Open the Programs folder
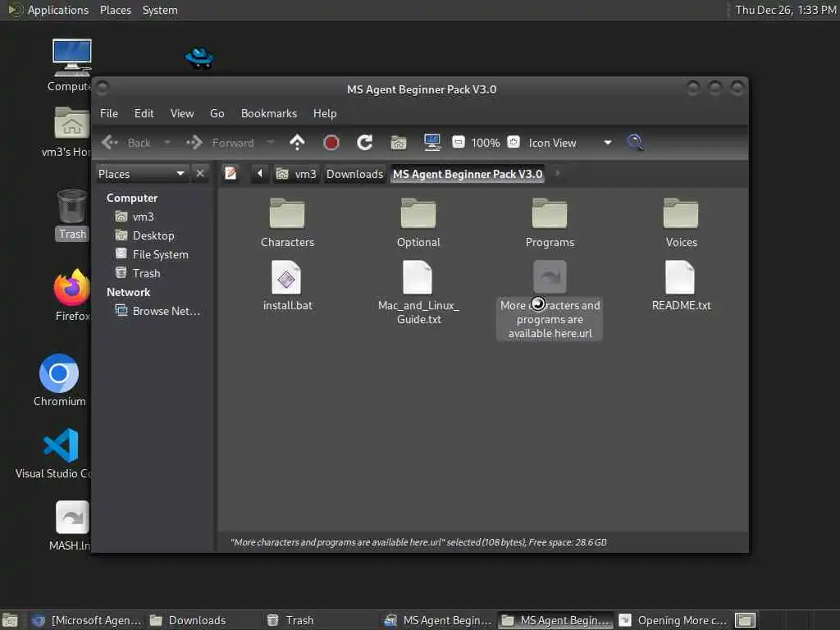Screen dimensions: 840x630 (550, 223)
